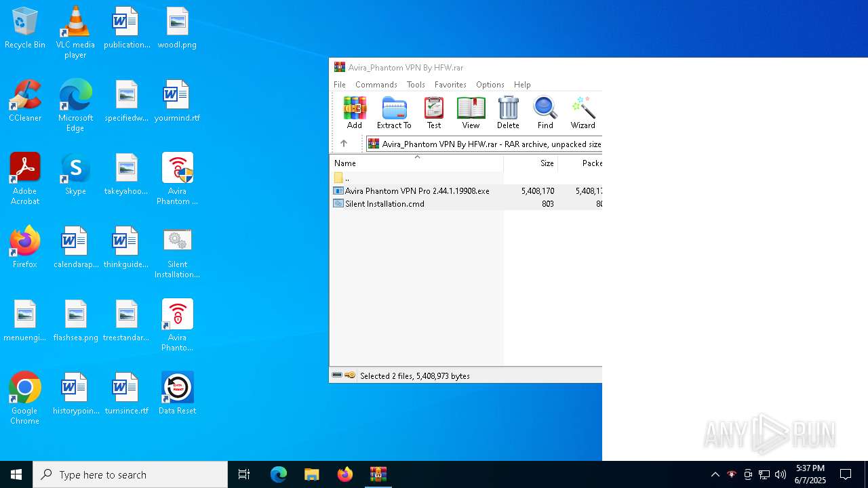Click the archive path address field
Screen dimensions: 868x488
pos(484,144)
